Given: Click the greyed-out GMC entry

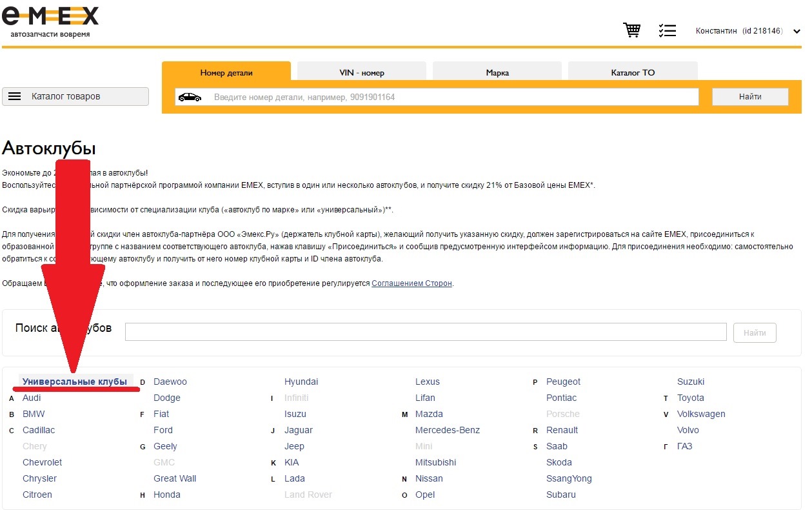Looking at the screenshot, I should point(164,462).
